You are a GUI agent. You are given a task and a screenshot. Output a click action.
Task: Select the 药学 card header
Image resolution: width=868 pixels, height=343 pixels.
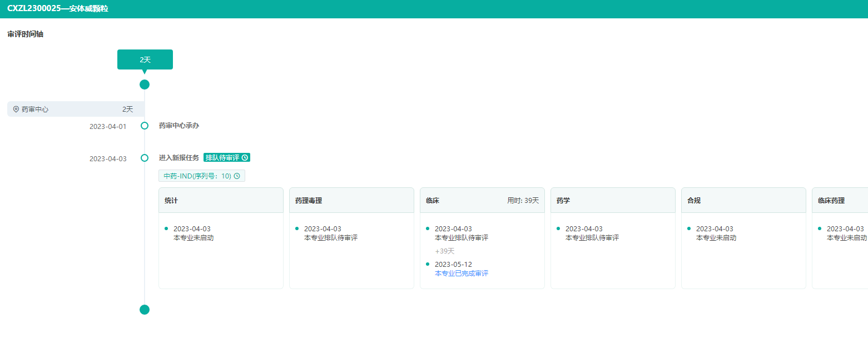tap(613, 200)
